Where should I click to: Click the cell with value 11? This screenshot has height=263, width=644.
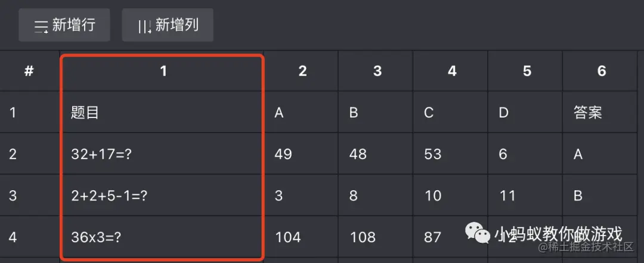[525, 195]
